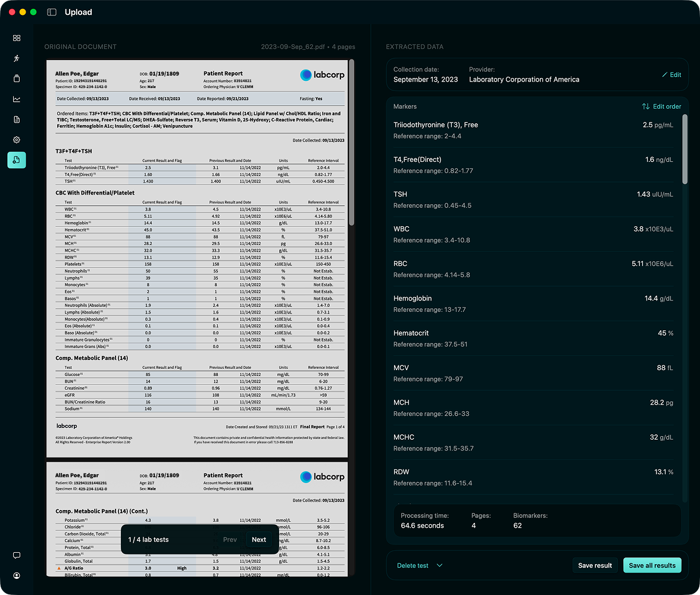Screen dimensions: 700x595
Task: Click the Upload window title
Action: (78, 12)
